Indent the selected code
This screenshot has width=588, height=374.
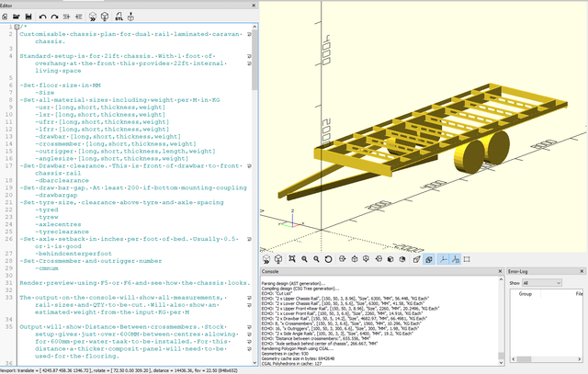coord(79,17)
